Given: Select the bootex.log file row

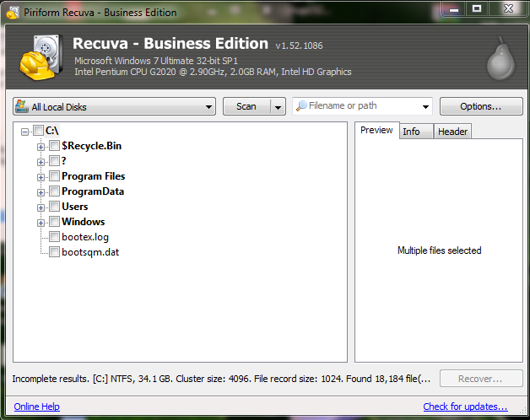Looking at the screenshot, I should 85,237.
